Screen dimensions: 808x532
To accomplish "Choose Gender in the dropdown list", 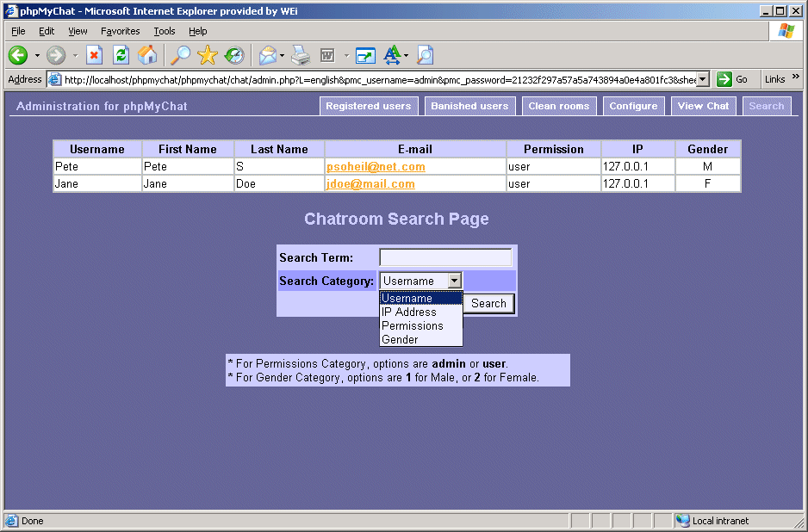I will click(421, 340).
